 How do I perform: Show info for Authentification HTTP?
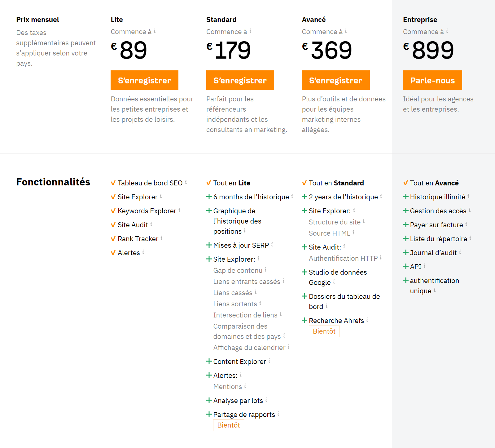tap(381, 257)
